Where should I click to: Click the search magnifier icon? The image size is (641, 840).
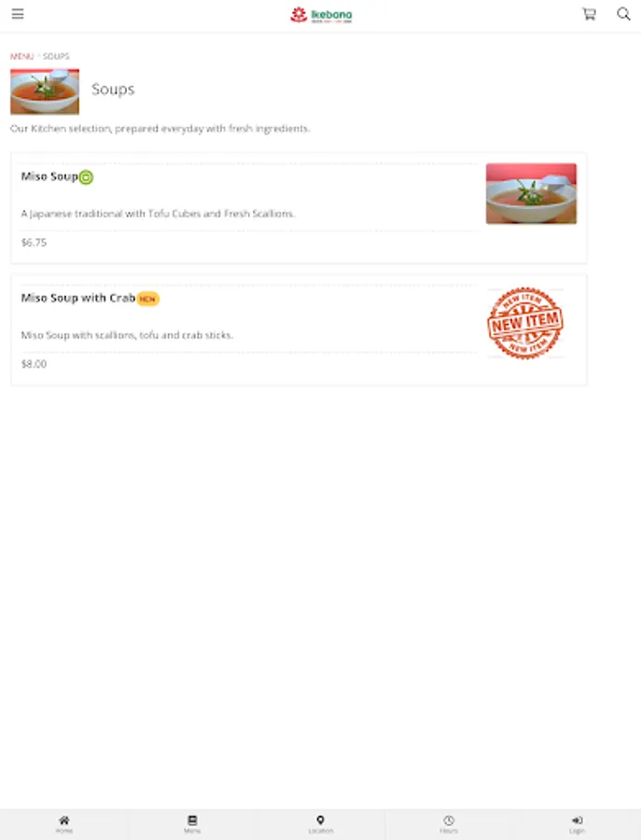click(623, 14)
